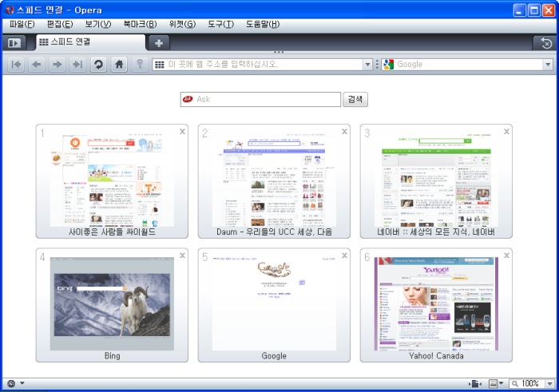Image resolution: width=559 pixels, height=392 pixels.
Task: Open the Opera Link status dropdown arrow
Action: tap(22, 383)
